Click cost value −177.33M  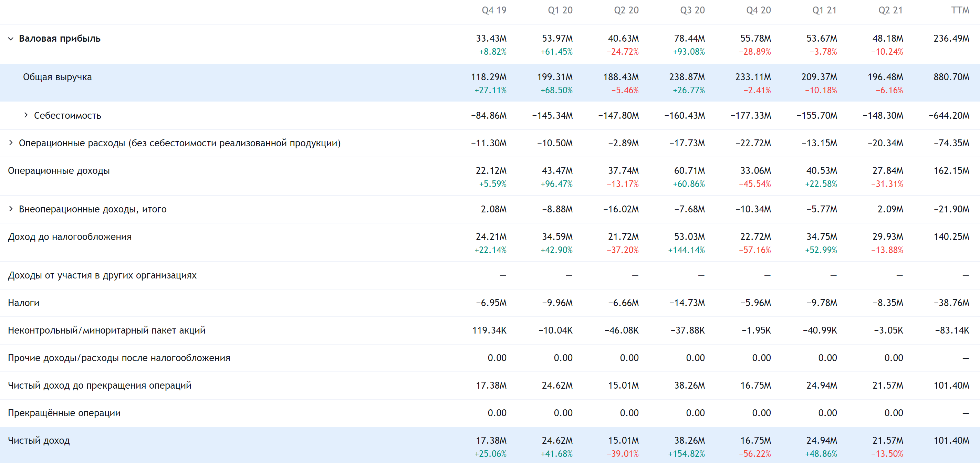751,116
